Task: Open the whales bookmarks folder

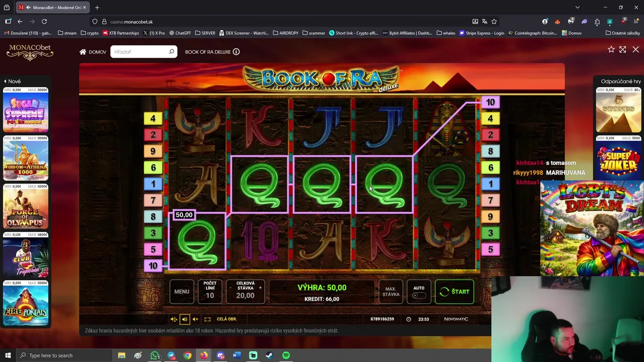Action: click(446, 33)
